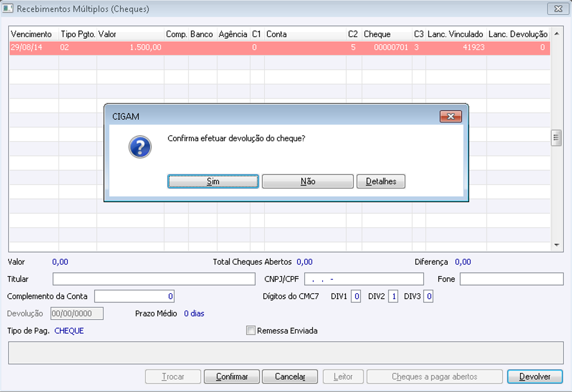This screenshot has height=392, width=572.
Task: Click the Comp. column header
Action: click(176, 34)
